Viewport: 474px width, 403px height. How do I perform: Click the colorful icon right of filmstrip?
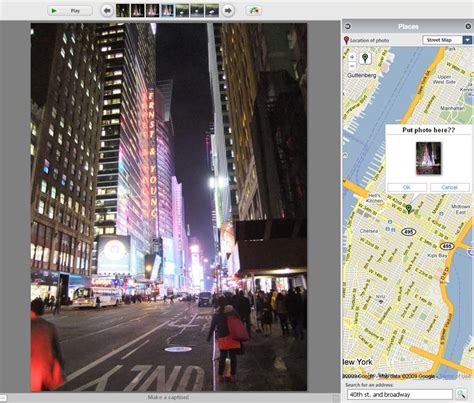(x=254, y=11)
